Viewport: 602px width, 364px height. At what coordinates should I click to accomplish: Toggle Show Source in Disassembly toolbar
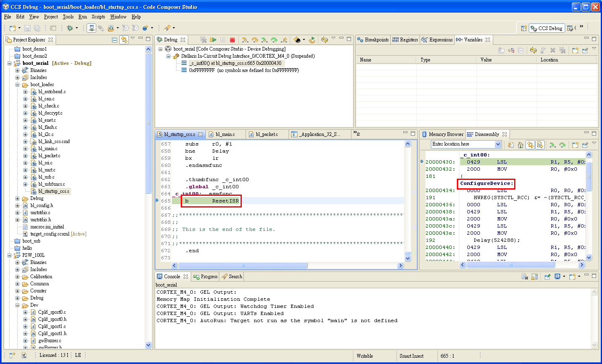540,145
